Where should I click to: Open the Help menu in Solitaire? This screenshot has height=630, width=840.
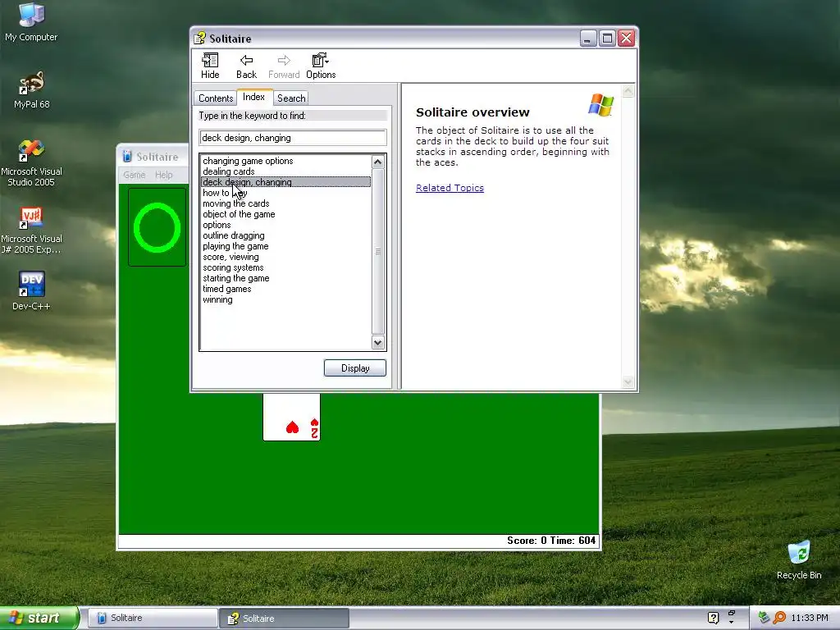(x=163, y=175)
